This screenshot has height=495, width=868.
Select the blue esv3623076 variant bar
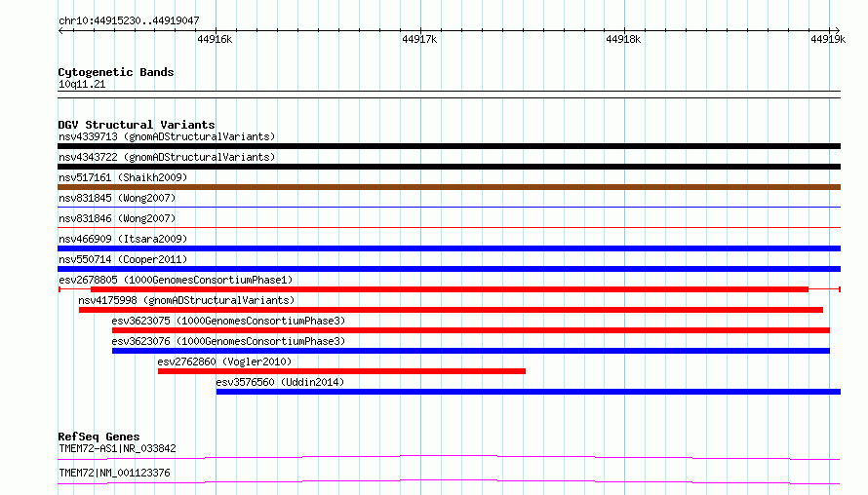[470, 351]
